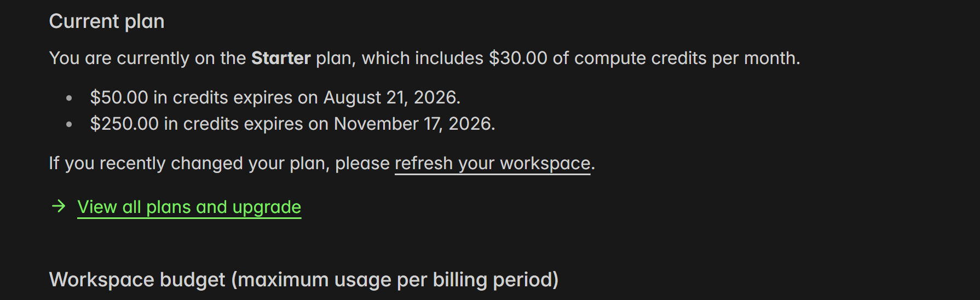Click the Current plan heading

tap(107, 21)
